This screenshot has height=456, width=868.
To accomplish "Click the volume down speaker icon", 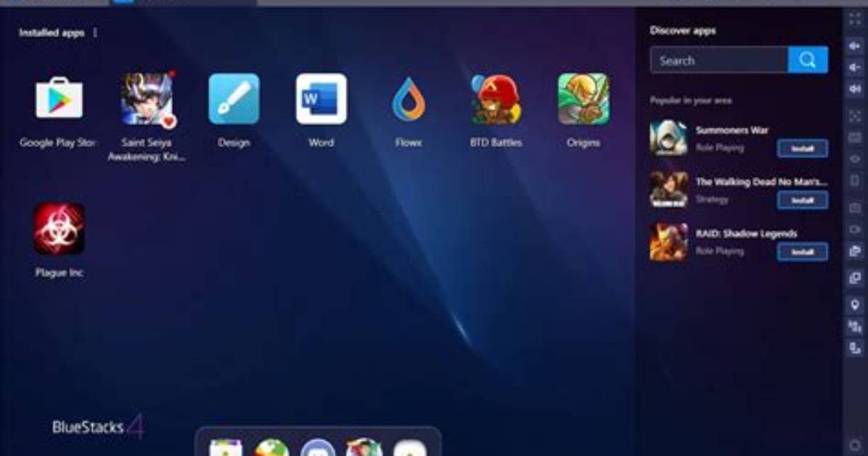I will tap(855, 68).
